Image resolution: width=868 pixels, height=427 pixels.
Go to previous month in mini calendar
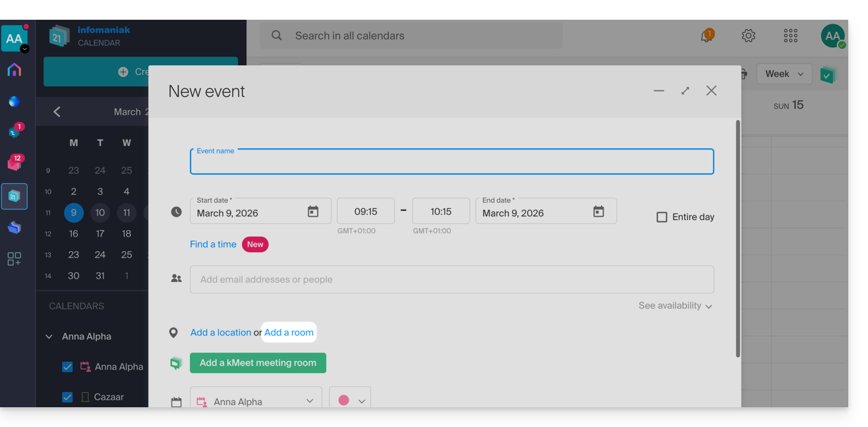pyautogui.click(x=57, y=112)
